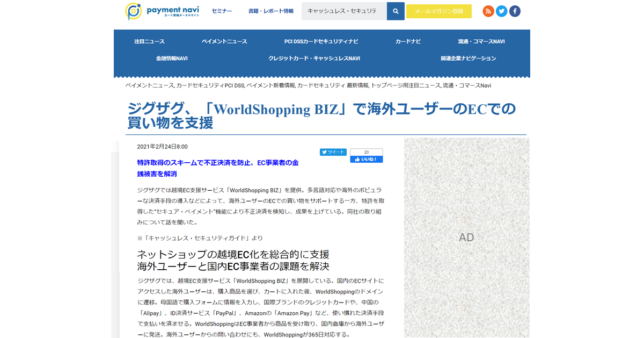This screenshot has width=644, height=338.
Task: Click the Facebook いいね！ button
Action: click(x=367, y=159)
